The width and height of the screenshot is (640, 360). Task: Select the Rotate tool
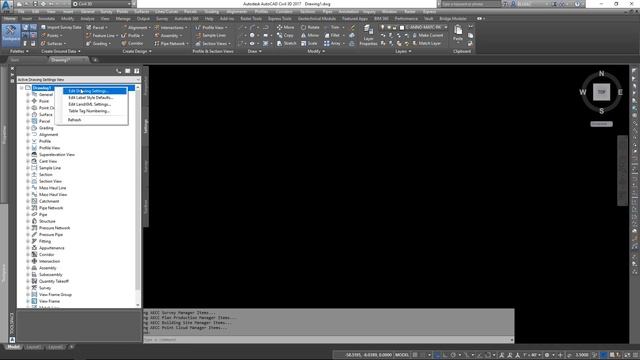pos(310,27)
